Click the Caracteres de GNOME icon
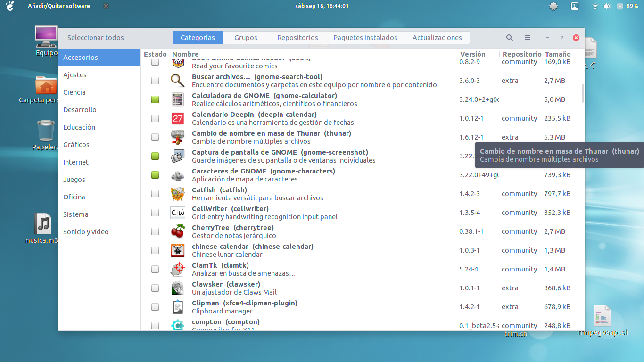Screen dimensions: 644x362 click(178, 175)
